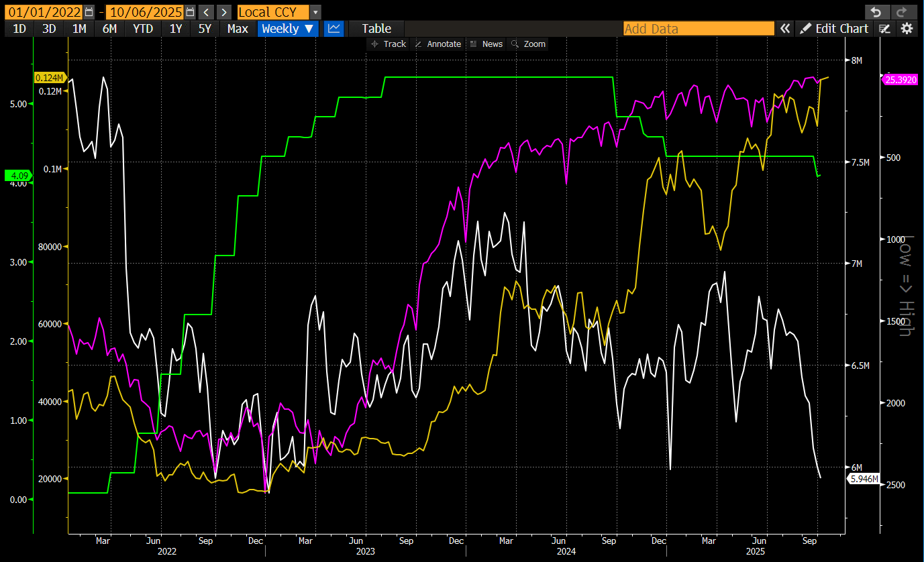Open the end date calendar picker

coord(190,12)
